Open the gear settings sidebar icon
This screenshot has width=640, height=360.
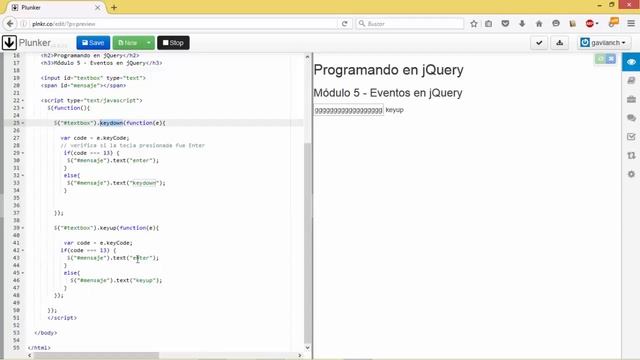[x=631, y=174]
